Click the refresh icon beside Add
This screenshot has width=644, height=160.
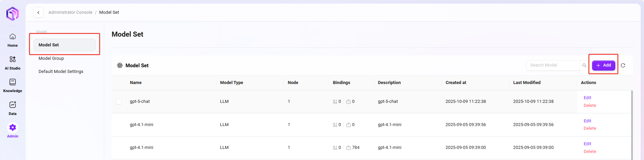(623, 66)
